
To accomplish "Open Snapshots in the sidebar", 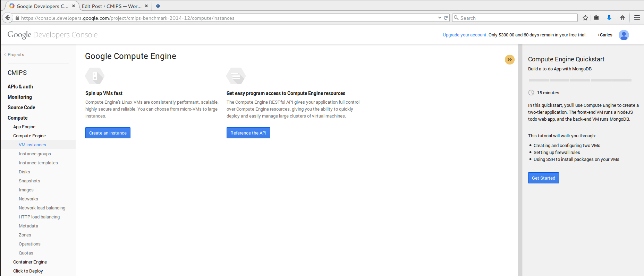I will click(29, 181).
